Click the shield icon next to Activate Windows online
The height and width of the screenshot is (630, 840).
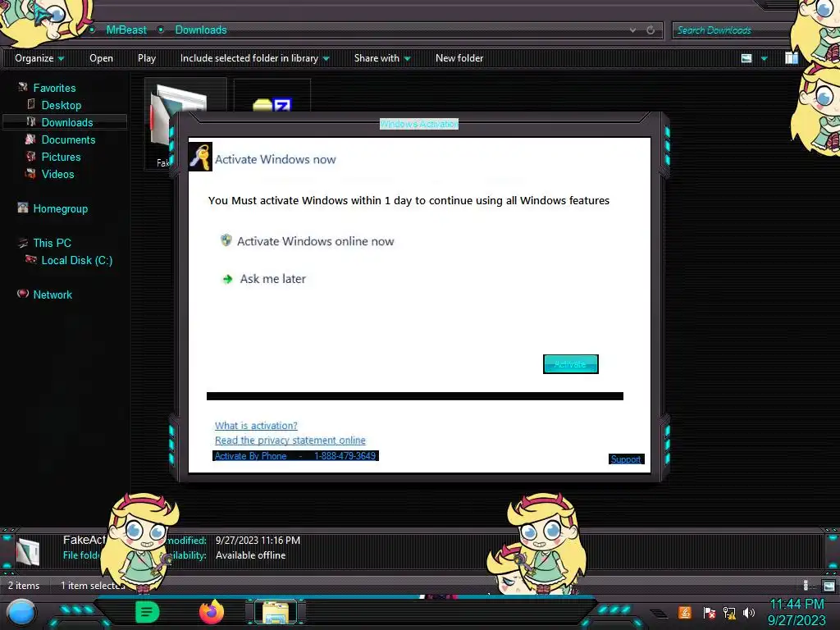[x=226, y=240]
